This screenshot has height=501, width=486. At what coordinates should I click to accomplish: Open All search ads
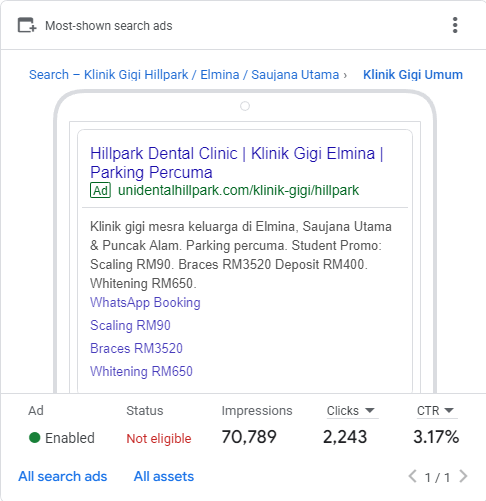point(63,476)
